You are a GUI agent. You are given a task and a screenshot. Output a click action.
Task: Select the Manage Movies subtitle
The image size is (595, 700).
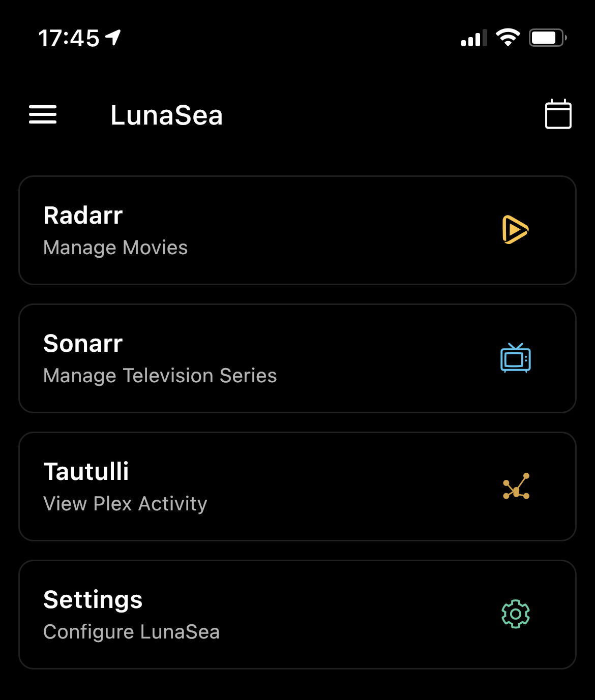click(115, 248)
